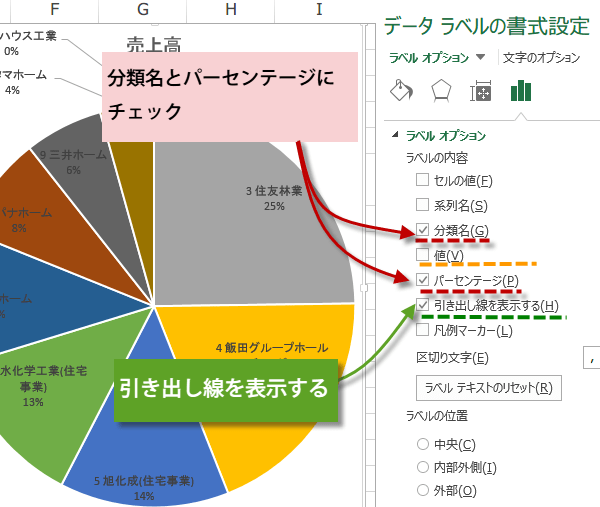Select the Label Options bar chart icon
Viewport: 600px width, 507px height.
click(521, 92)
